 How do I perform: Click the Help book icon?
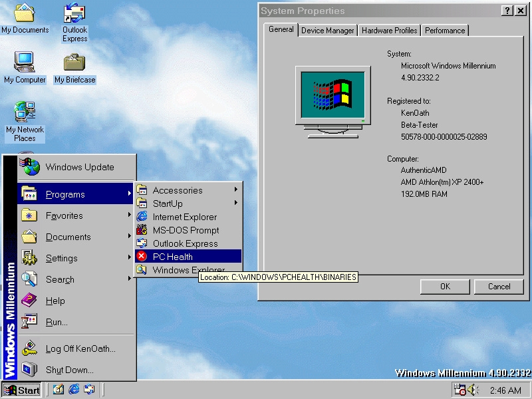[x=29, y=301]
